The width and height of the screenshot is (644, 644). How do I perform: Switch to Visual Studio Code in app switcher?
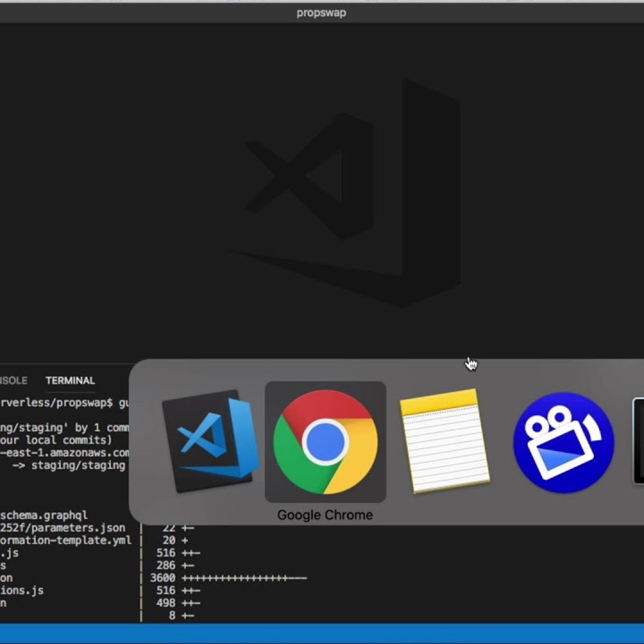pyautogui.click(x=211, y=442)
